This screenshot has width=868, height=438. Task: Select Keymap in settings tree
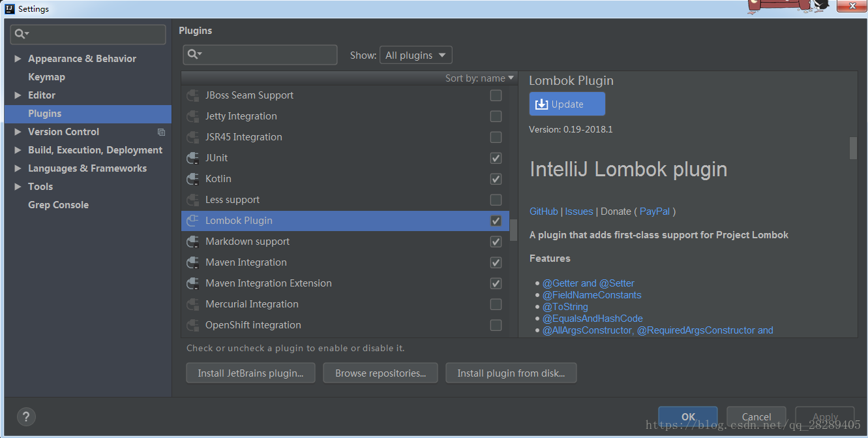coord(46,77)
